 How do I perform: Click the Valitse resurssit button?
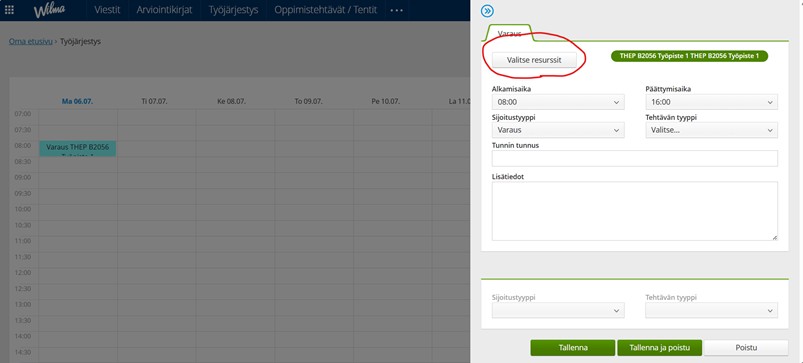tap(534, 60)
